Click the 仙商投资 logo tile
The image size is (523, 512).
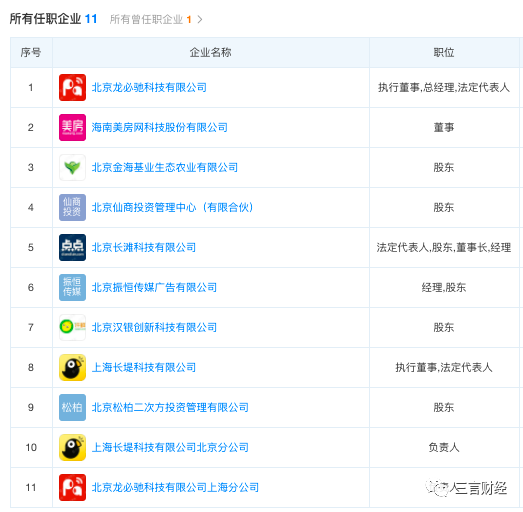[72, 207]
